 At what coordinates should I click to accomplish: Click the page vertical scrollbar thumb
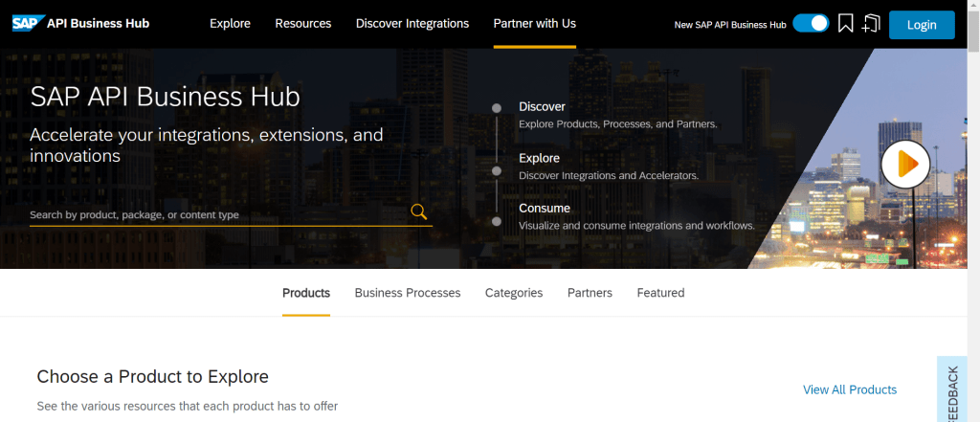(x=973, y=32)
